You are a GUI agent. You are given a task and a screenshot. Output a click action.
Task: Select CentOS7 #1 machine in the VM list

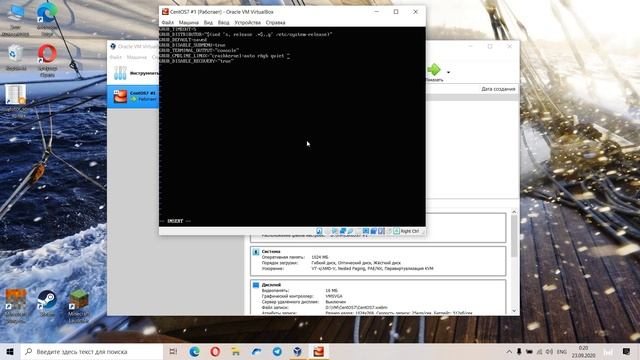[x=133, y=96]
